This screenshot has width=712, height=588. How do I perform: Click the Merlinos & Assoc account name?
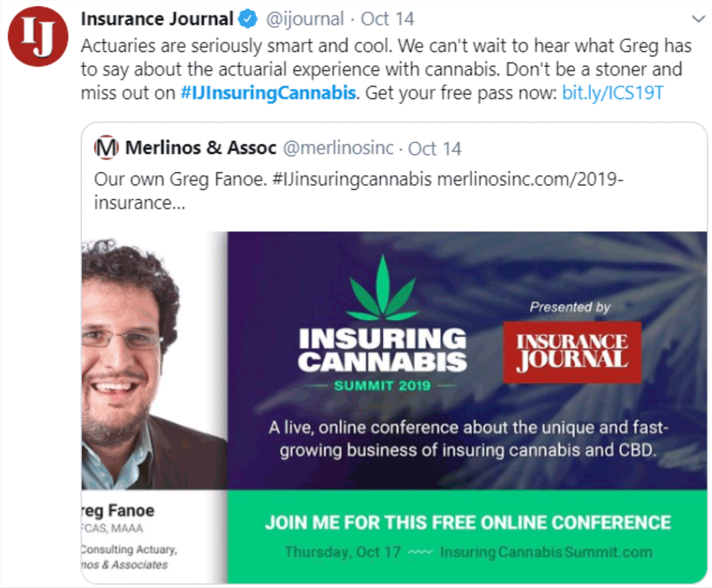coord(201,148)
